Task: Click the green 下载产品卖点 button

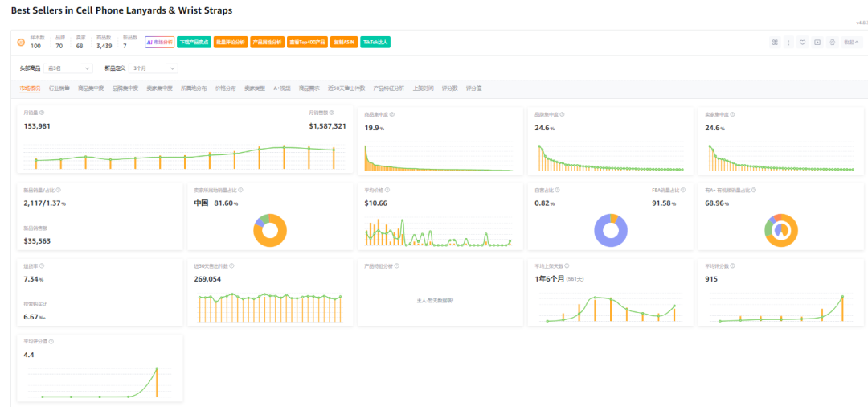Action: pos(194,42)
